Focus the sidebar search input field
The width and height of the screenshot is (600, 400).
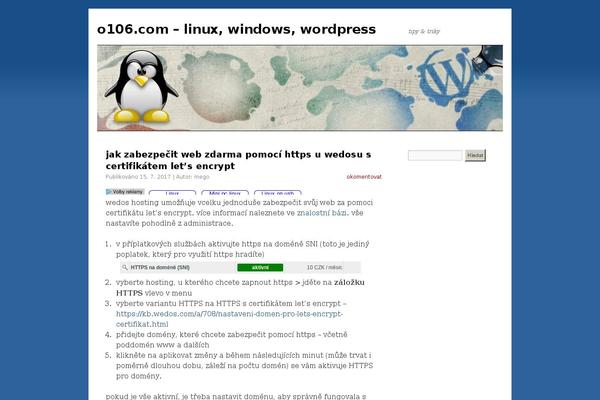coord(435,155)
